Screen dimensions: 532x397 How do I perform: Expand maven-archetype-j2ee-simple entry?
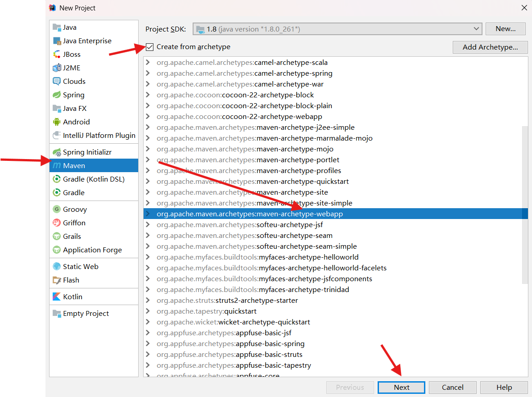148,128
